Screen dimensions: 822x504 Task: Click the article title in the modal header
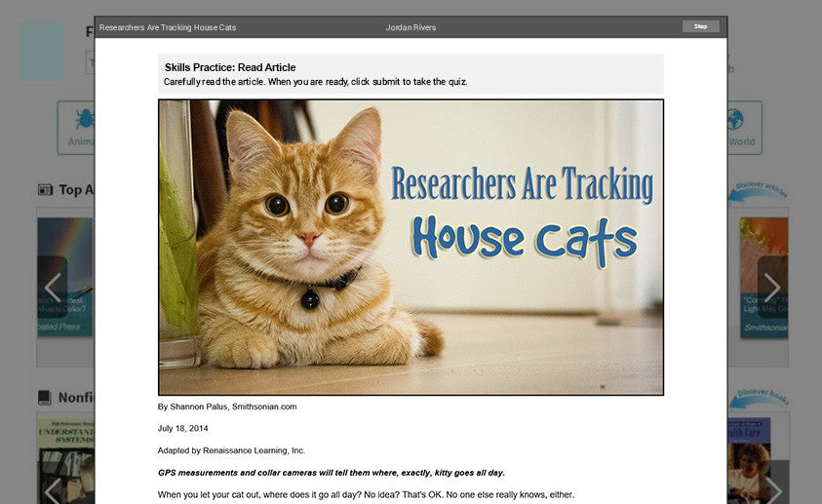click(x=168, y=27)
